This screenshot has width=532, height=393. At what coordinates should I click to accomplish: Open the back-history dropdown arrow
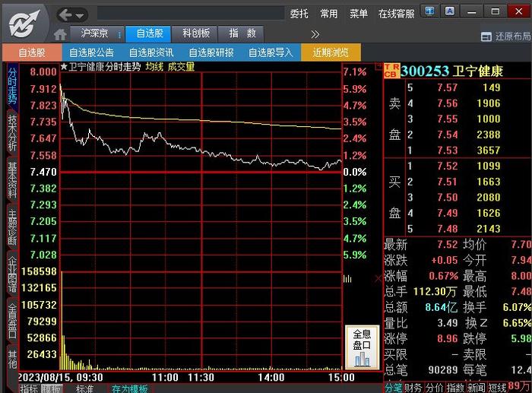point(80,16)
